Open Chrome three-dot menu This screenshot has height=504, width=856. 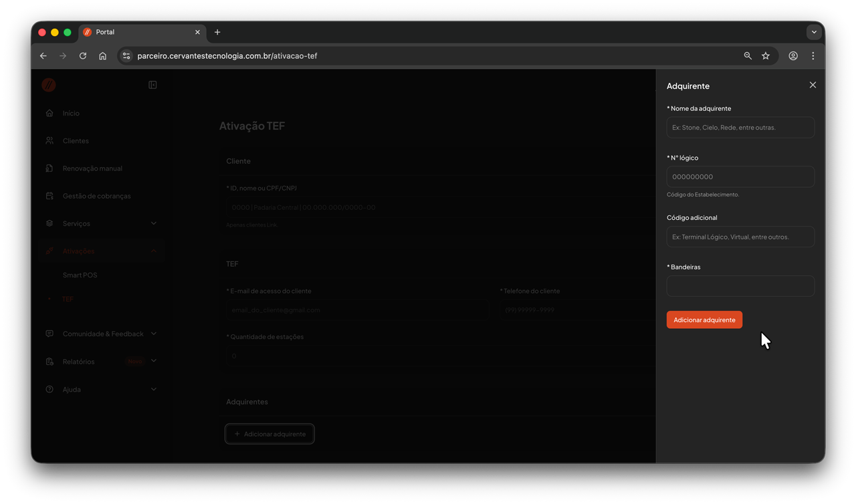click(813, 56)
